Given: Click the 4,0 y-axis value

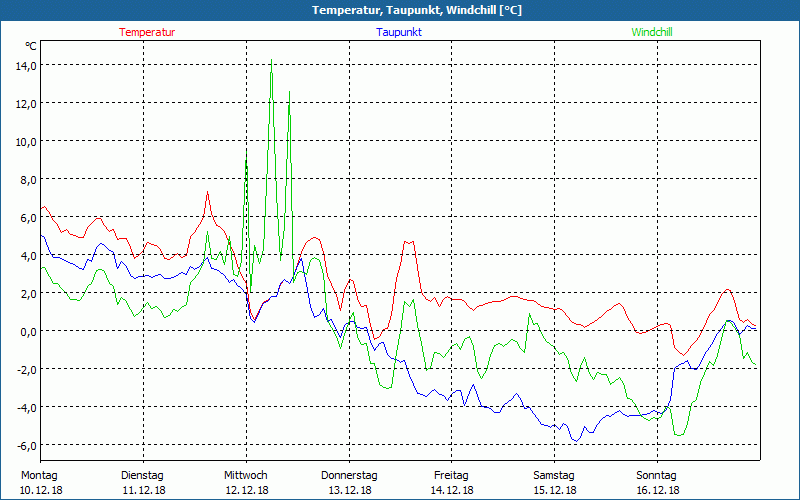Looking at the screenshot, I should [x=28, y=255].
